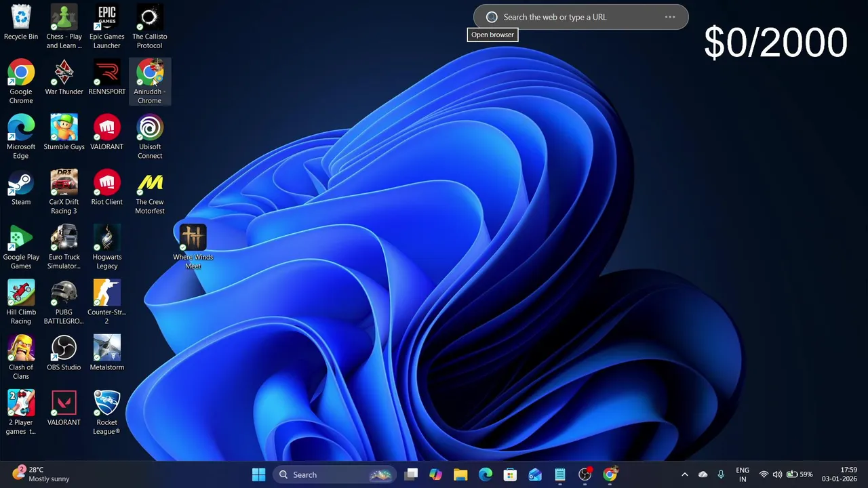Select the Steam desktop shortcut
This screenshot has height=488, width=868.
(x=21, y=188)
